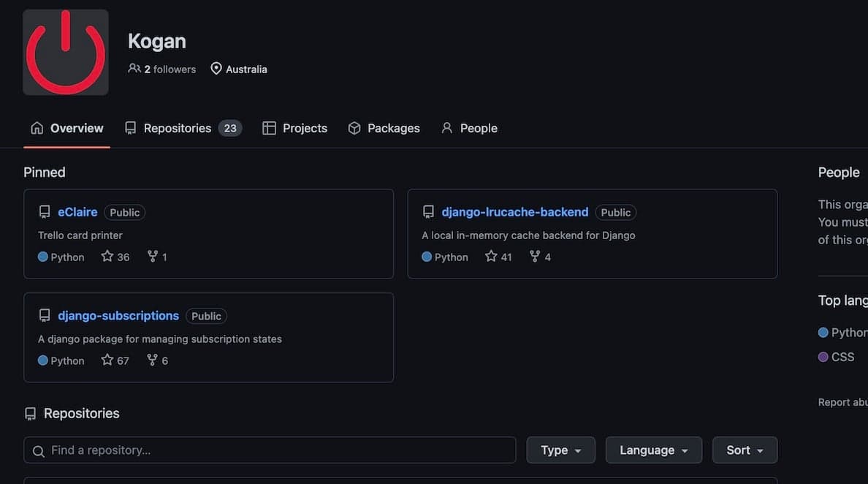View django-lrucache-backend forks icon
Viewport: 868px width, 484px height.
pyautogui.click(x=534, y=256)
